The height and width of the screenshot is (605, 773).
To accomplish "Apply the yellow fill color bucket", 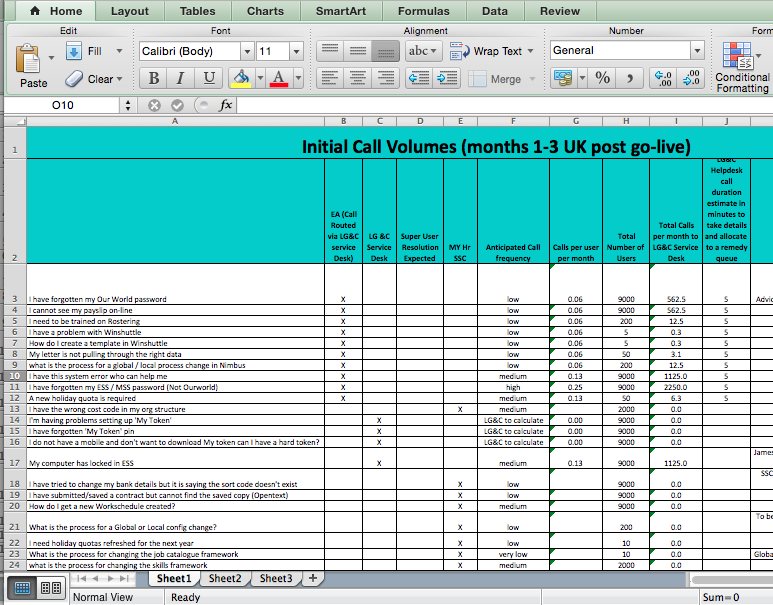I will (241, 78).
